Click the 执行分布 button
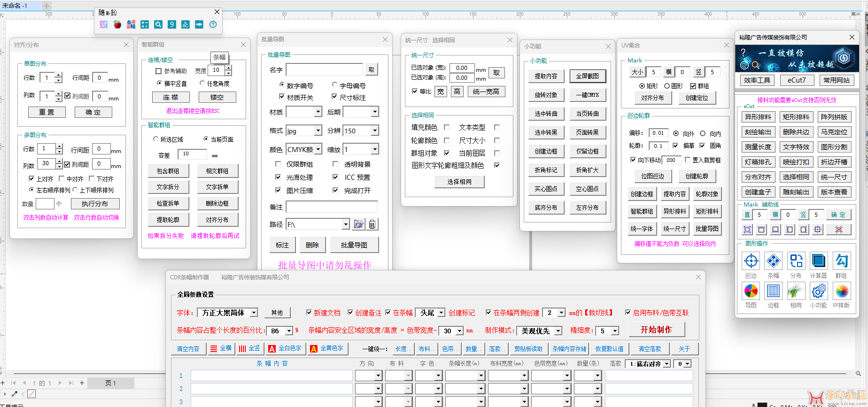This screenshot has height=407, width=868. pyautogui.click(x=95, y=204)
